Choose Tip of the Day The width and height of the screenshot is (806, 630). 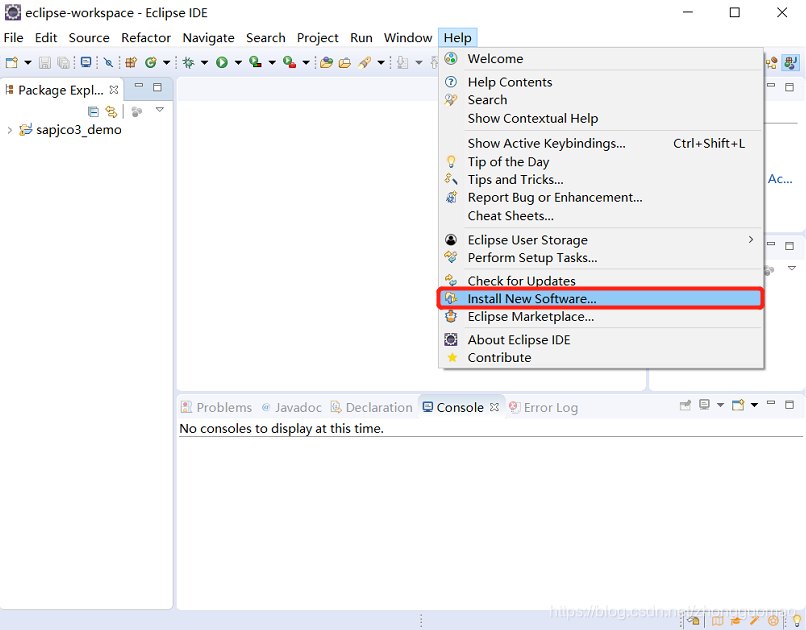coord(601,162)
